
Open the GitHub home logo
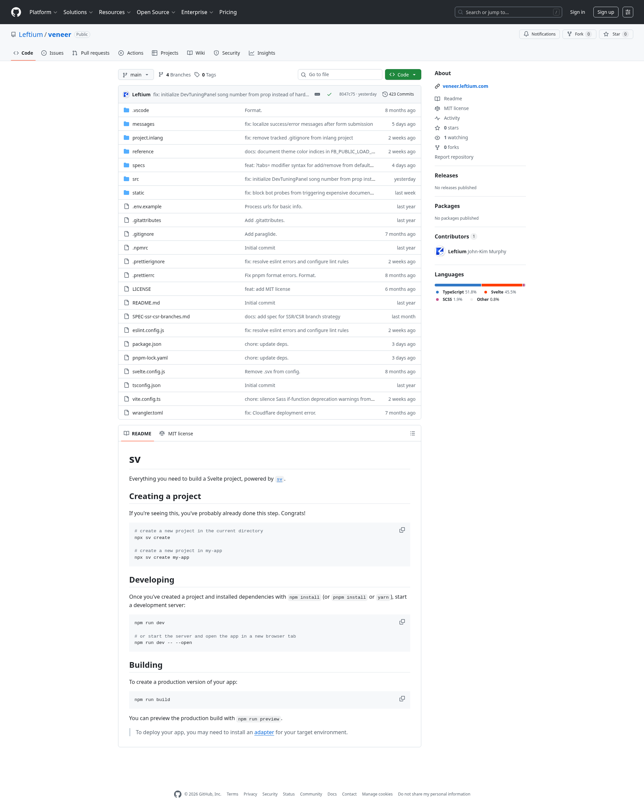click(16, 12)
